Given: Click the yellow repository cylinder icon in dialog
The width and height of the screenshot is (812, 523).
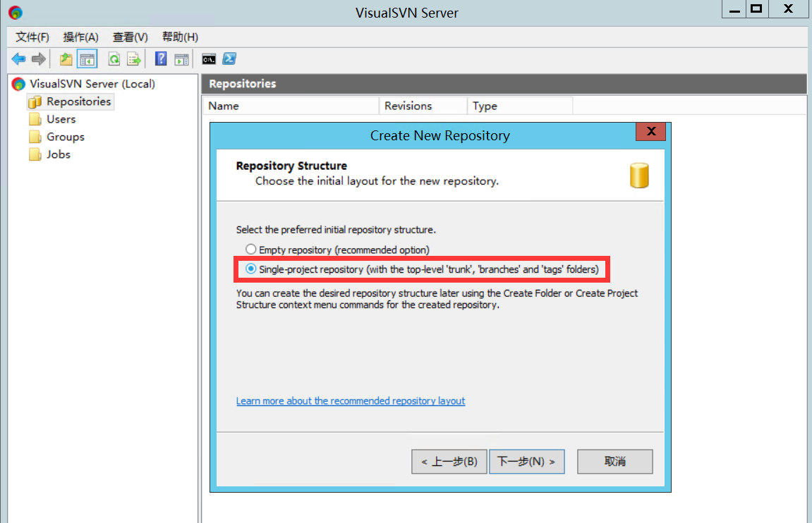Looking at the screenshot, I should click(639, 176).
